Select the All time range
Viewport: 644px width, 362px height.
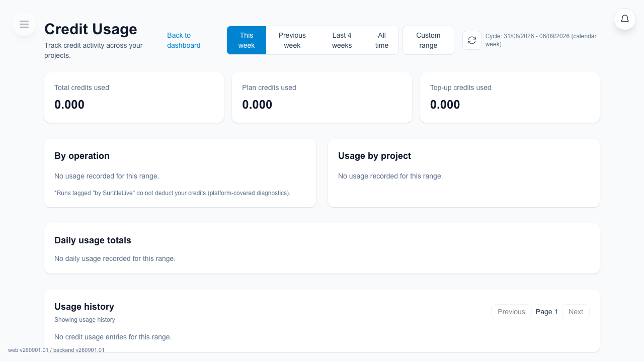point(382,40)
